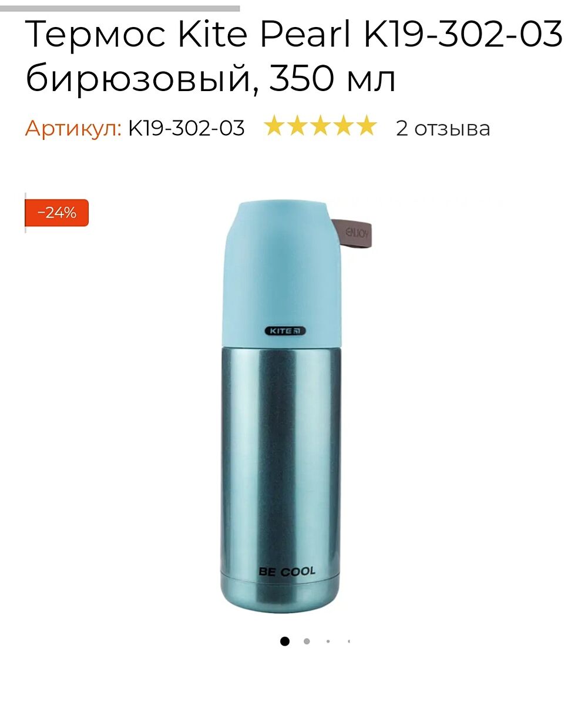
Task: Click the second rating star
Action: (x=297, y=126)
